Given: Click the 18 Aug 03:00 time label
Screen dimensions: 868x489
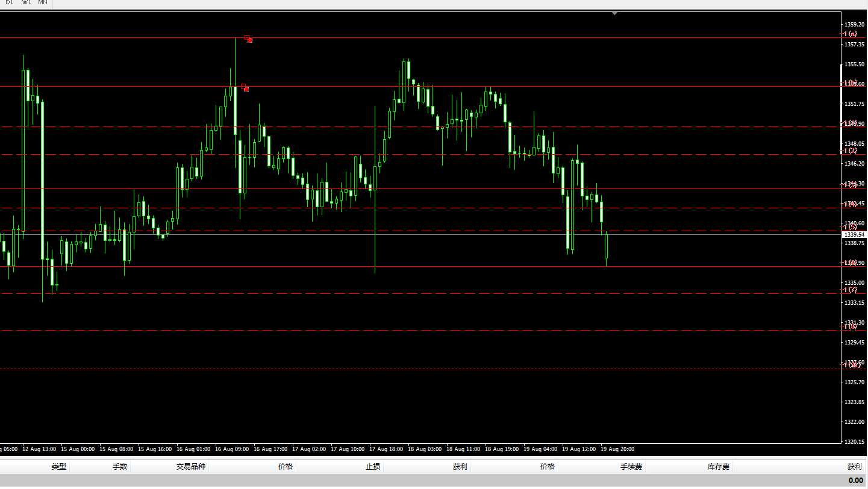Looking at the screenshot, I should pyautogui.click(x=425, y=449).
